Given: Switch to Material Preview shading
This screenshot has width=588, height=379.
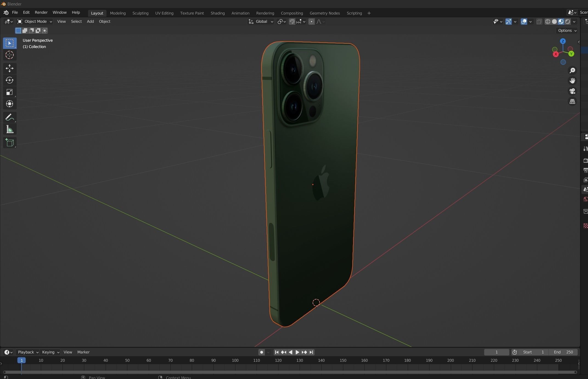Looking at the screenshot, I should 561,22.
